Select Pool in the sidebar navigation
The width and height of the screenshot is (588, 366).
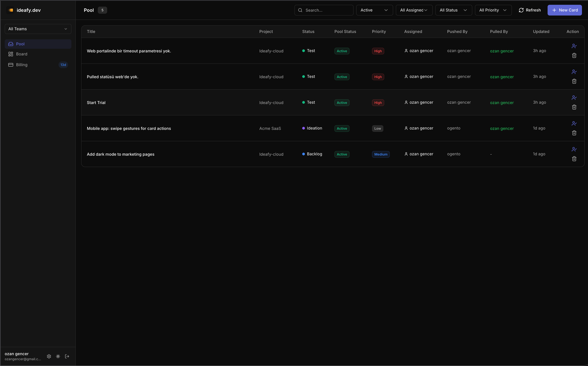tap(20, 44)
